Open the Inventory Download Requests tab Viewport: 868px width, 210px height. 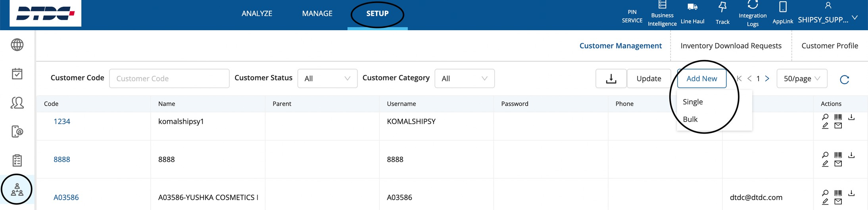[x=731, y=46]
